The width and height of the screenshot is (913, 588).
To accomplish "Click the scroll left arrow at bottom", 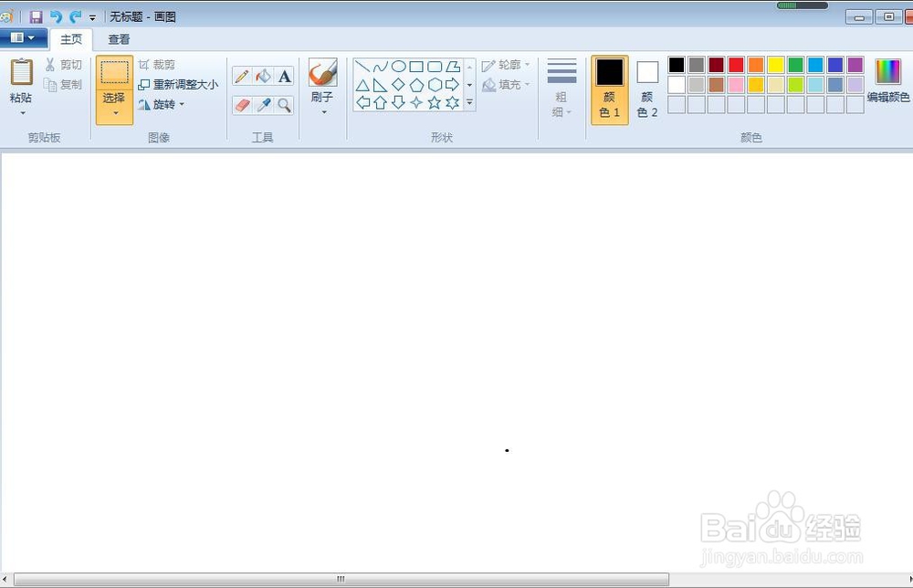I will 5,579.
